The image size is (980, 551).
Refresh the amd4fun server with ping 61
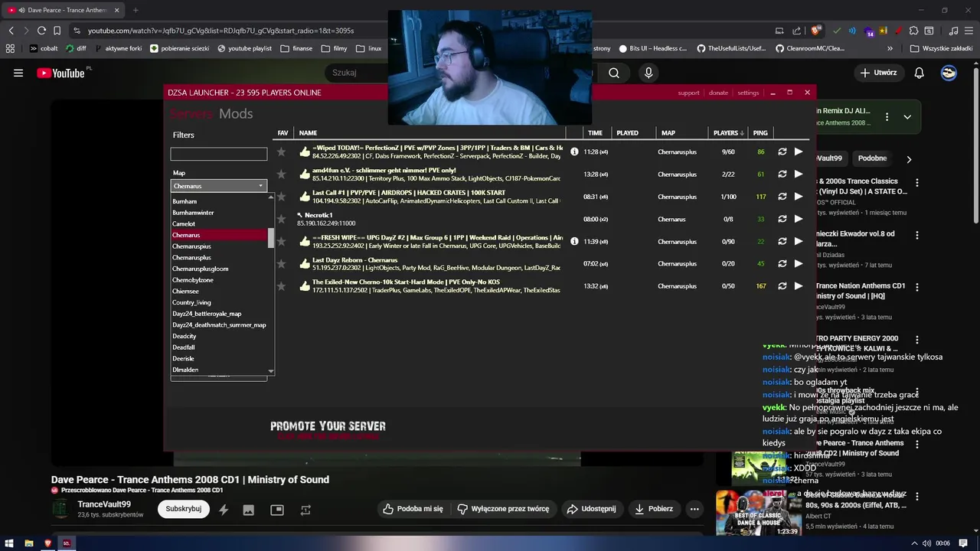pyautogui.click(x=782, y=174)
